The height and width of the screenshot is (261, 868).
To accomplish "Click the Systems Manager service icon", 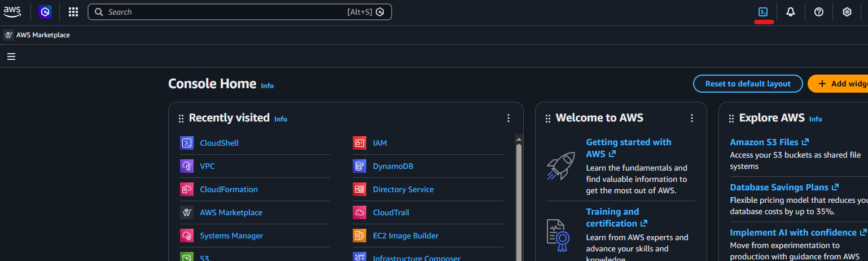I will pos(187,236).
